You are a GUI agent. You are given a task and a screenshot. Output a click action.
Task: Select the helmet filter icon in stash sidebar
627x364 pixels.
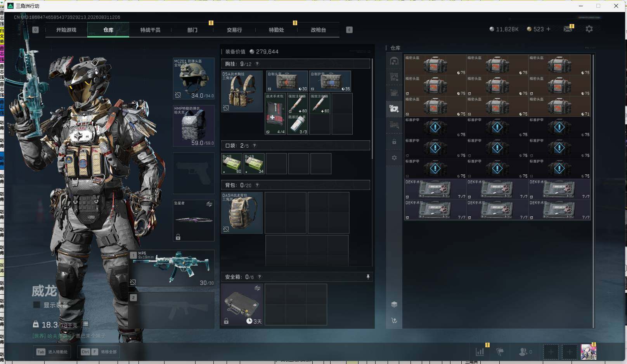click(394, 61)
